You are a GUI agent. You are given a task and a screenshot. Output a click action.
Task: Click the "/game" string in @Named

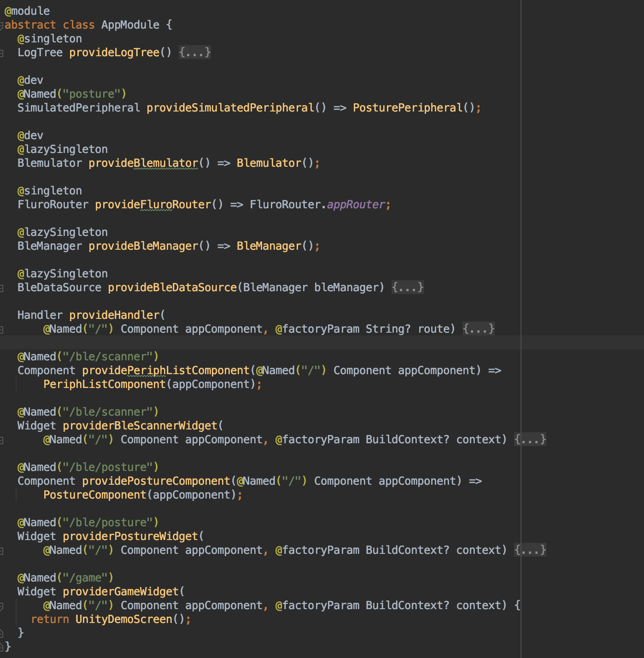(x=85, y=578)
